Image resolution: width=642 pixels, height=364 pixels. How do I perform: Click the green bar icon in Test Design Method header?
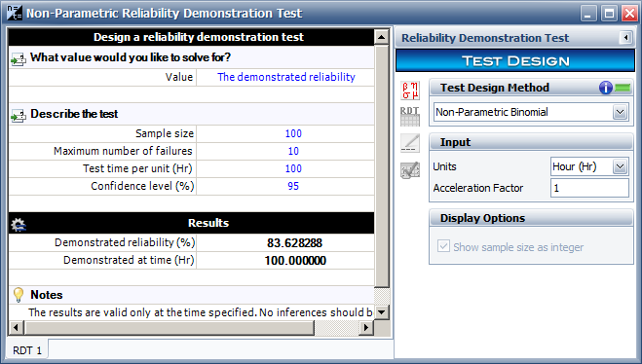pyautogui.click(x=623, y=88)
